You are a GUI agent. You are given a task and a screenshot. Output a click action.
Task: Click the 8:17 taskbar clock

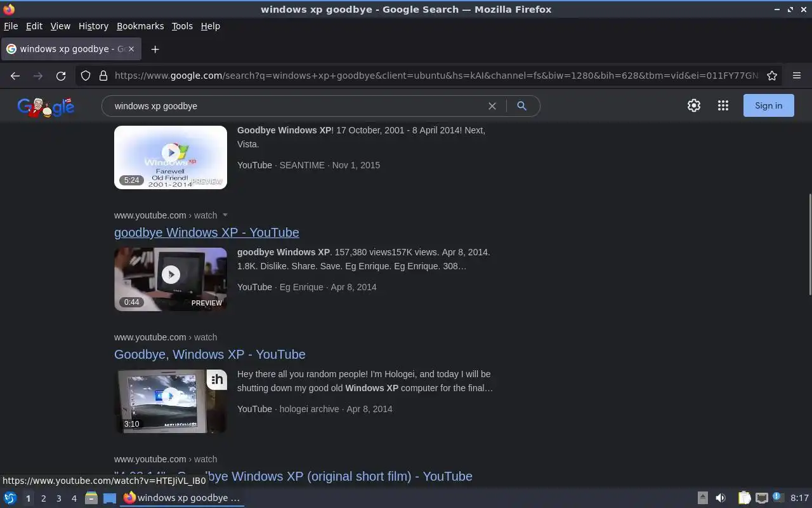click(x=799, y=498)
